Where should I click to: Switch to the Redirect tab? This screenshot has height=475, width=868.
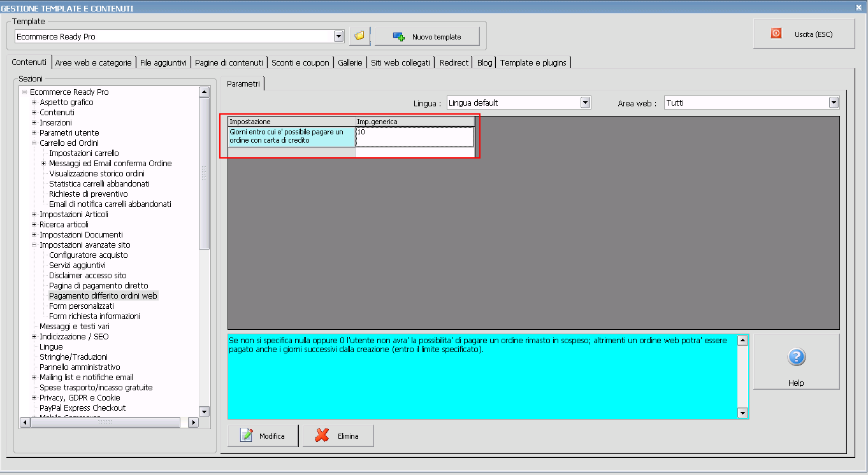coord(454,62)
